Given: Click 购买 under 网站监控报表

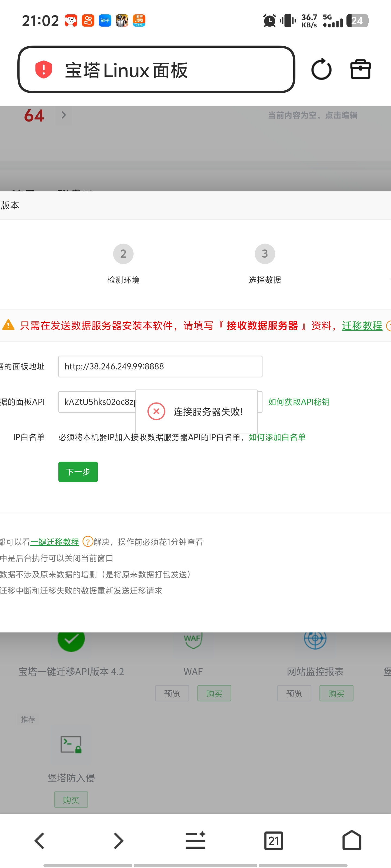Looking at the screenshot, I should [x=336, y=694].
